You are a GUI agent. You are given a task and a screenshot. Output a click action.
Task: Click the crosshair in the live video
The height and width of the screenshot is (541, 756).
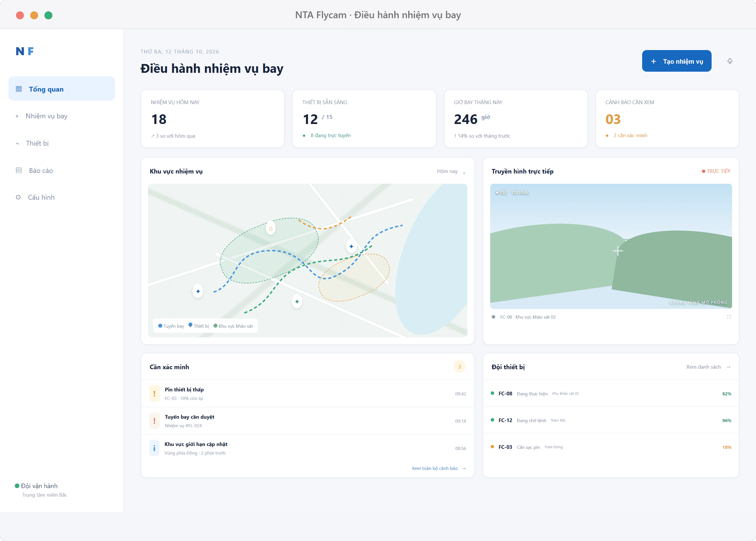pos(618,251)
